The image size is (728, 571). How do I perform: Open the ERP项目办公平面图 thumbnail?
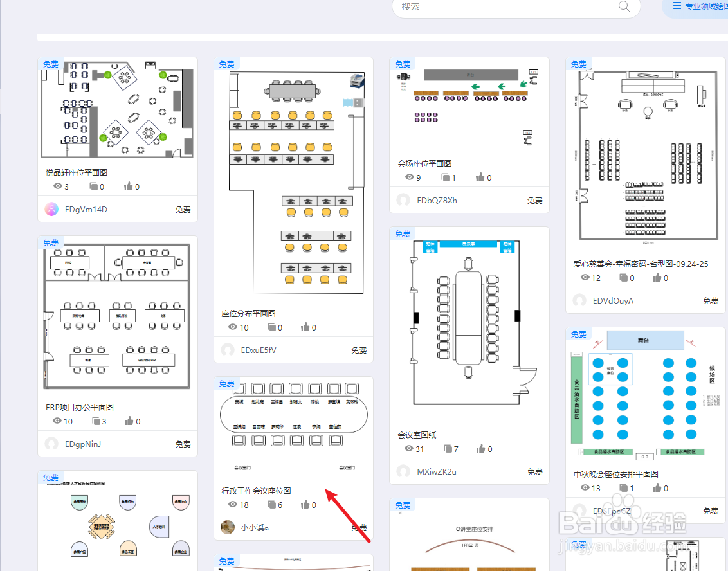pyautogui.click(x=118, y=316)
